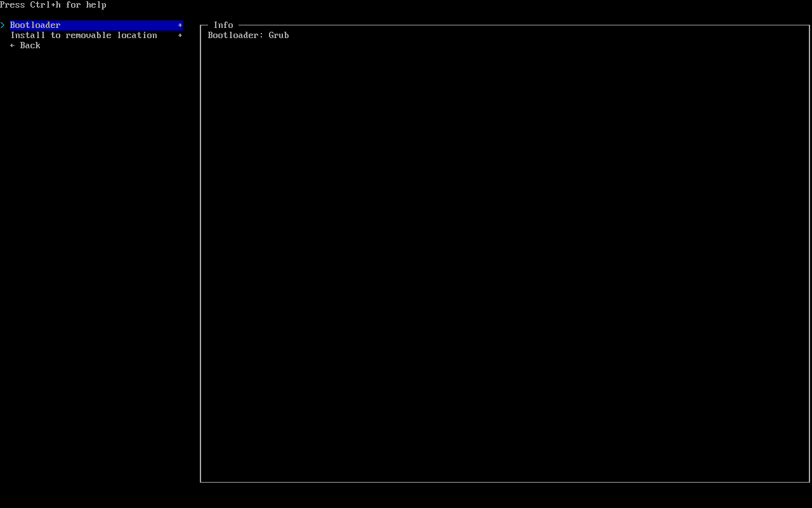The width and height of the screenshot is (812, 508).
Task: Click the Bootloader: Grub info line
Action: click(x=248, y=36)
